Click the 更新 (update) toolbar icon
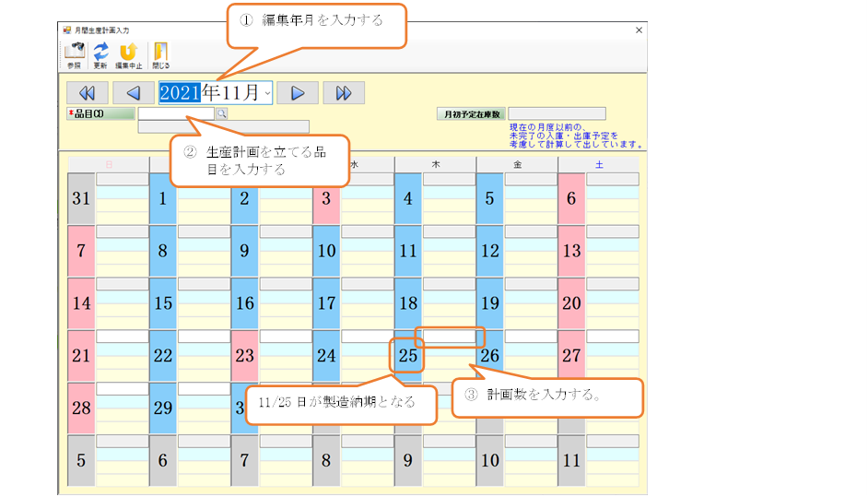This screenshot has height=497, width=868. pyautogui.click(x=100, y=54)
